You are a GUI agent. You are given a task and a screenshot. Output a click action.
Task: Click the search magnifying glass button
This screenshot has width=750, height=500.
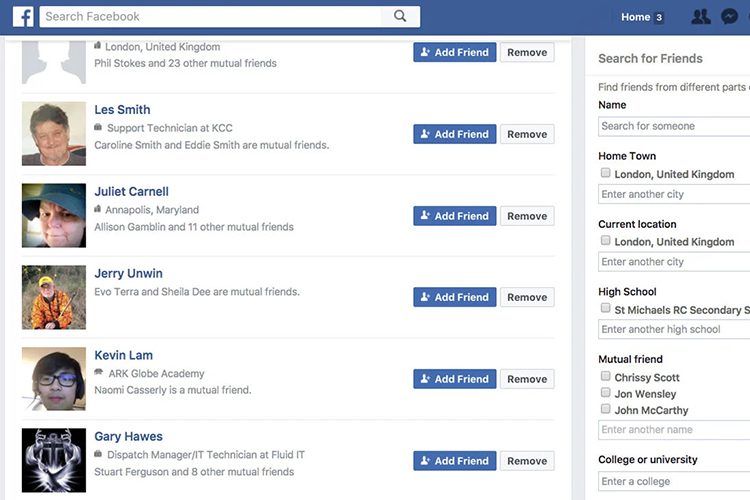click(400, 16)
